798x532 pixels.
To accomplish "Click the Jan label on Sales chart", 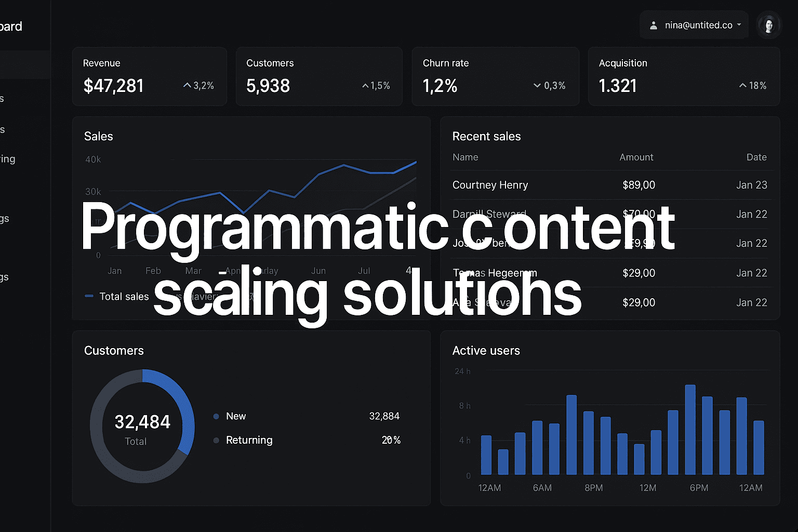I will pos(115,271).
